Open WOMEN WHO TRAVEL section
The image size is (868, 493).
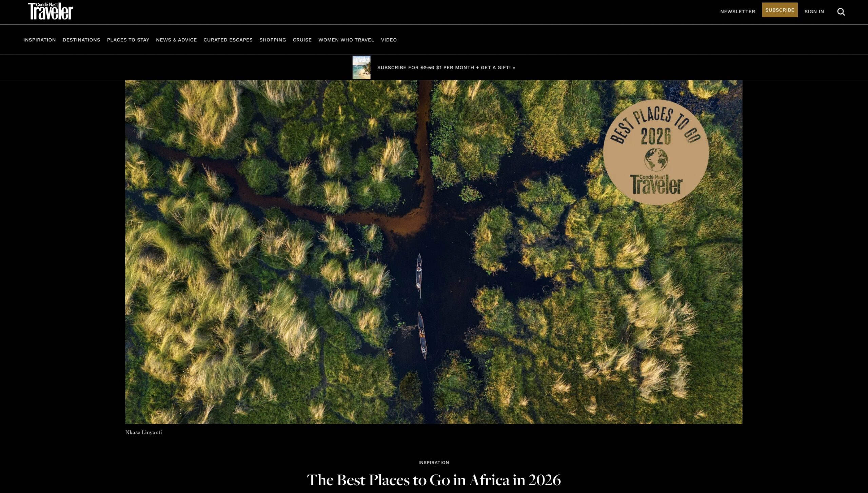pyautogui.click(x=346, y=40)
